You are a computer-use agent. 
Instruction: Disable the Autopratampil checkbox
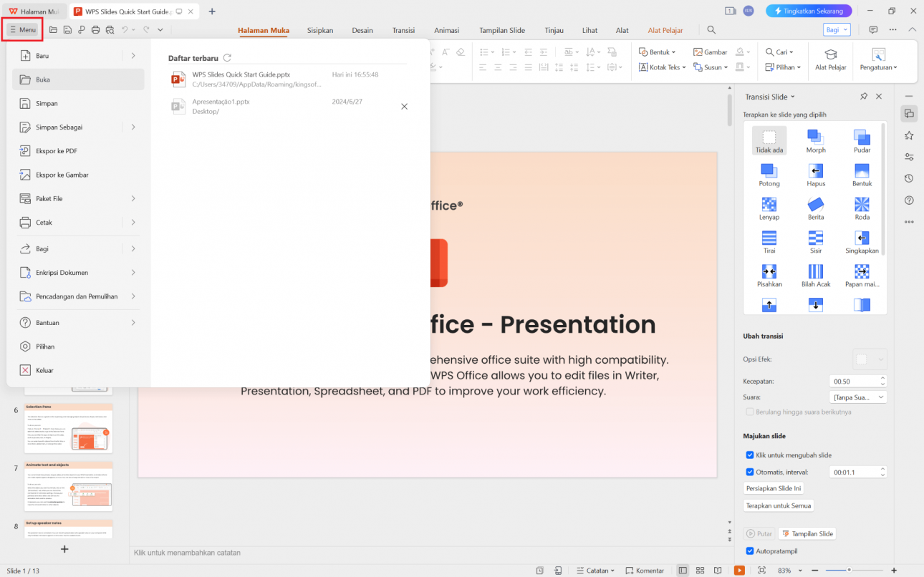750,551
